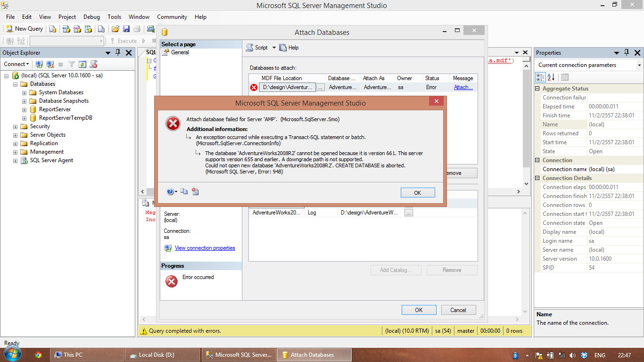Click the New Query toolbar button
Image resolution: width=644 pixels, height=362 pixels.
point(25,29)
